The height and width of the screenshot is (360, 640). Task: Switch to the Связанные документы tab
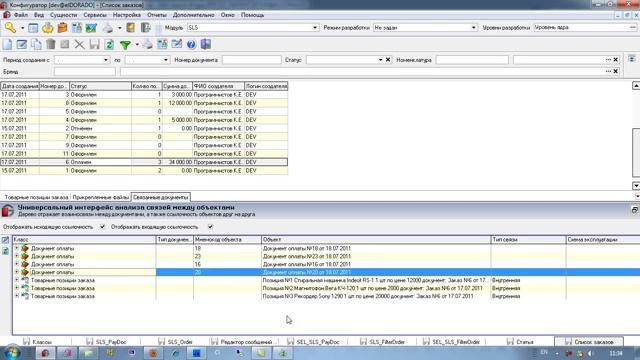coord(160,197)
